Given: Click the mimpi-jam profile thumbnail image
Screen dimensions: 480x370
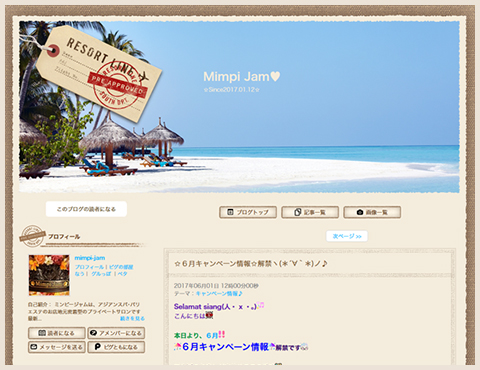Looking at the screenshot, I should point(49,275).
